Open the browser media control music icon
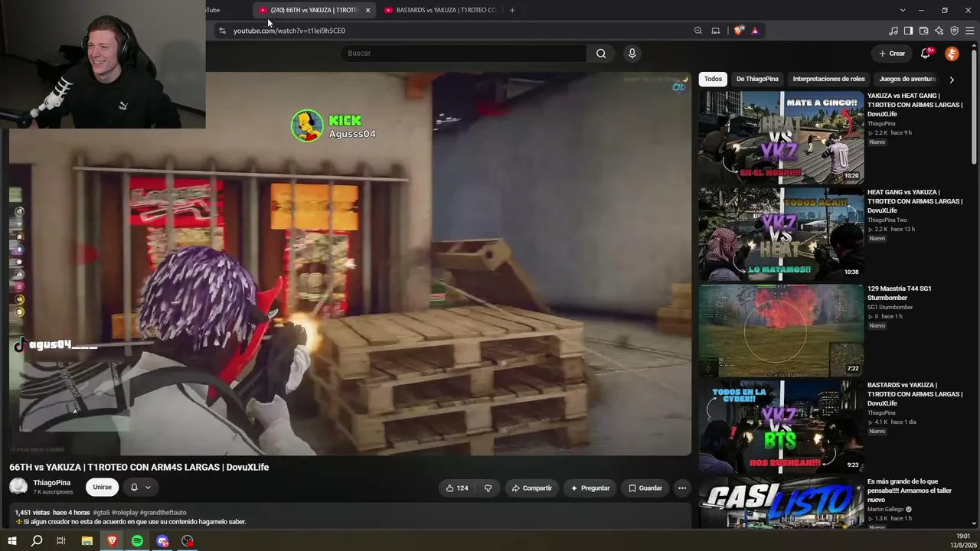This screenshot has height=551, width=980. tap(893, 31)
